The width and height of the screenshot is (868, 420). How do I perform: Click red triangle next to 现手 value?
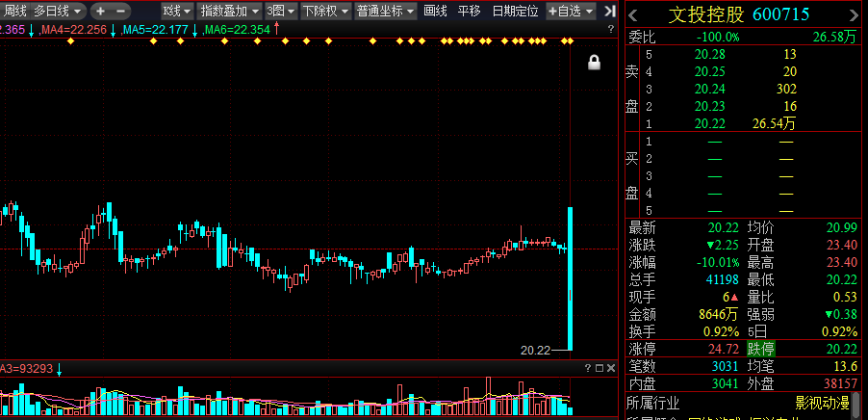pos(734,298)
